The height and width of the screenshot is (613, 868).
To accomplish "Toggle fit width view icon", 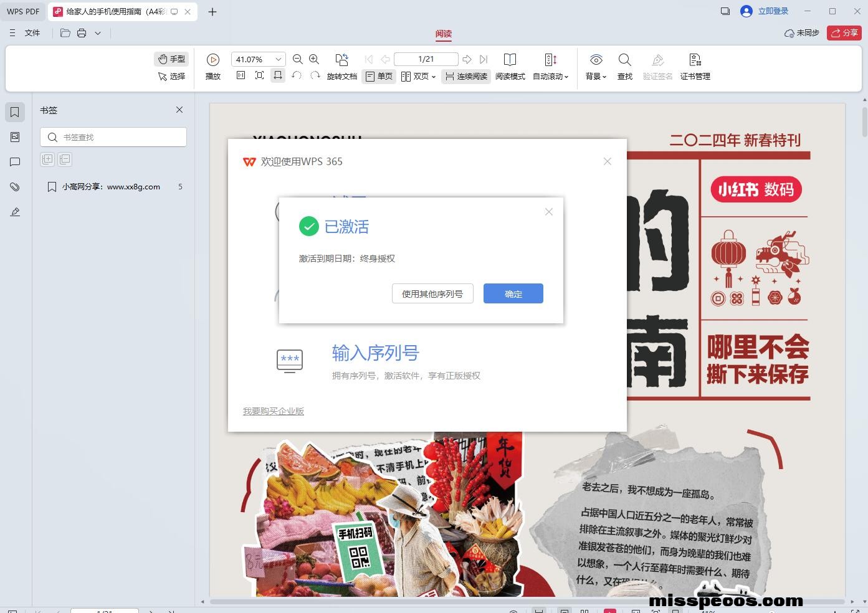I will coord(278,75).
